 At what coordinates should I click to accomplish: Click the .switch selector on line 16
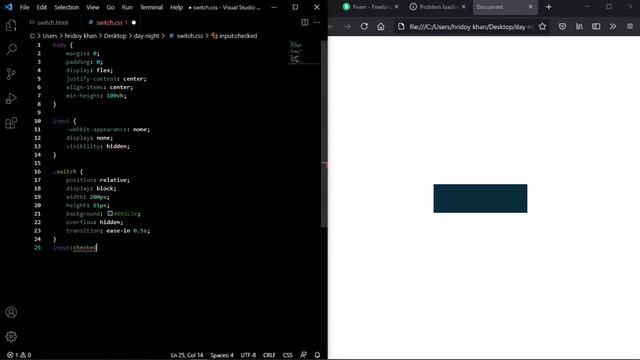point(65,171)
